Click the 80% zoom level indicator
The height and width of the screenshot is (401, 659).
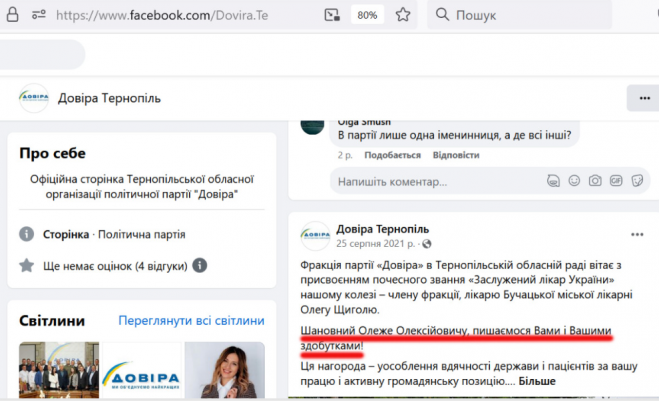367,15
